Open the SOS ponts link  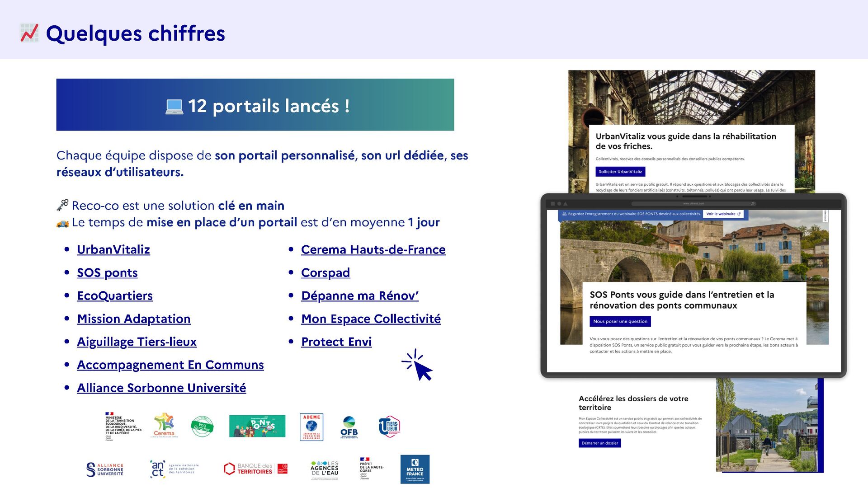pyautogui.click(x=107, y=272)
